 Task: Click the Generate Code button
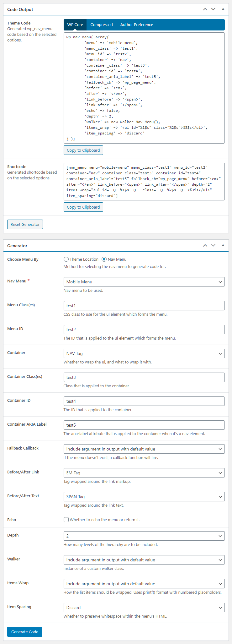click(25, 632)
